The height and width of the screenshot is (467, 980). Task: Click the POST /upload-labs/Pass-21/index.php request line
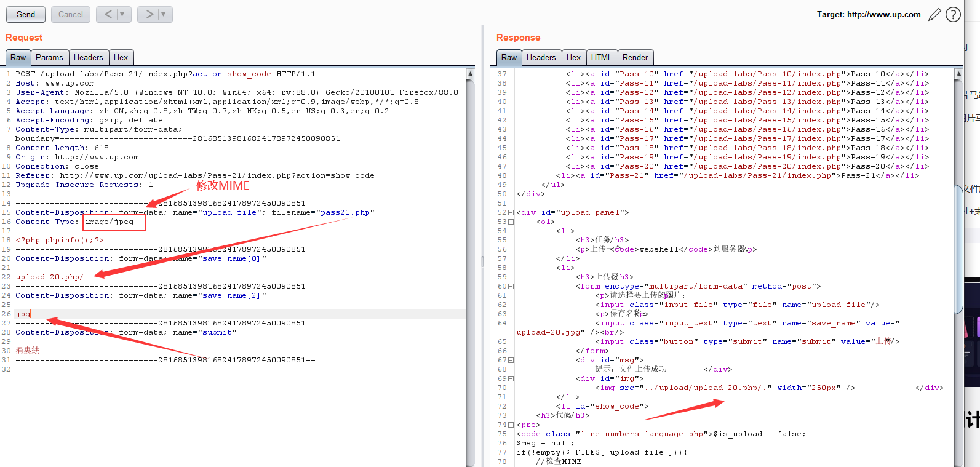click(x=165, y=74)
